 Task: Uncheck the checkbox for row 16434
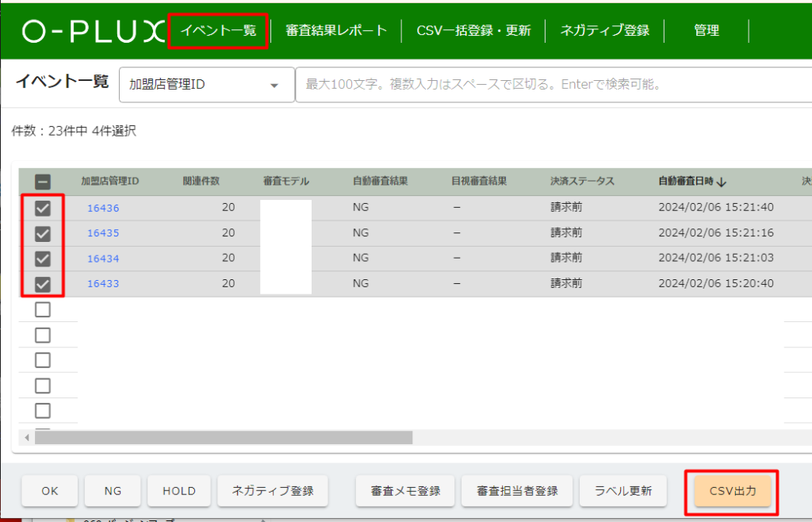[x=43, y=259]
